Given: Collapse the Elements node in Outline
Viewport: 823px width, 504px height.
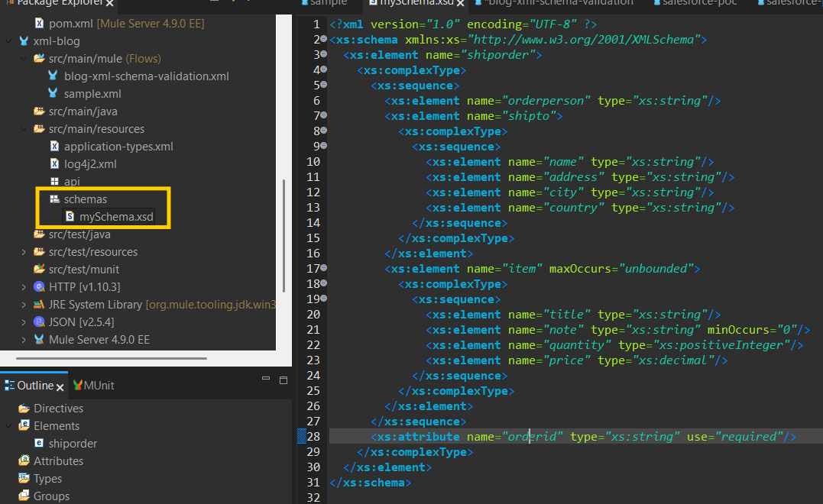Looking at the screenshot, I should tap(9, 426).
